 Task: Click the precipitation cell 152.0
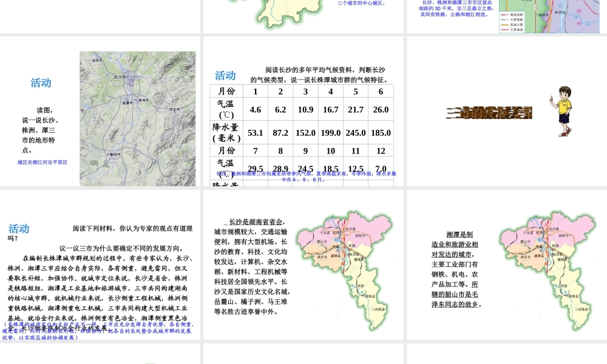click(x=305, y=133)
